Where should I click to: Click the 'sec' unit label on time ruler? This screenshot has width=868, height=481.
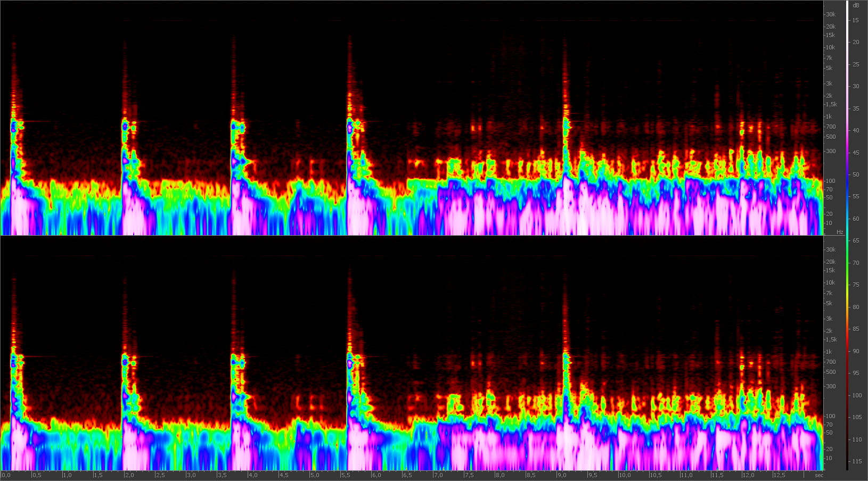[819, 475]
